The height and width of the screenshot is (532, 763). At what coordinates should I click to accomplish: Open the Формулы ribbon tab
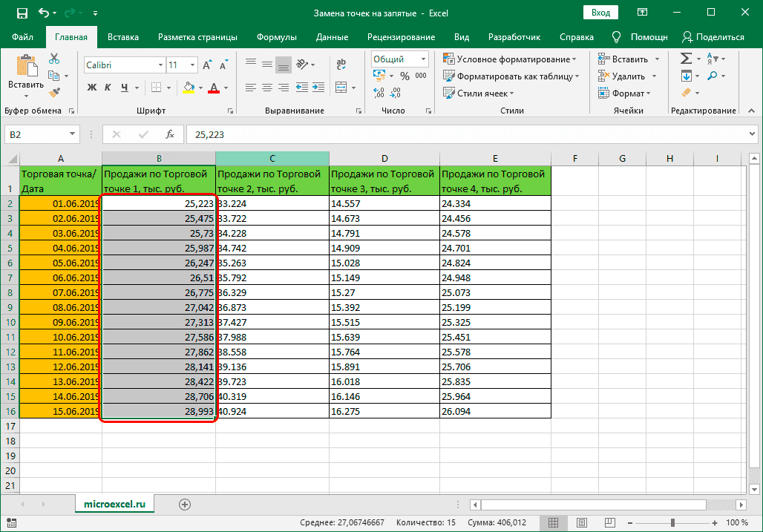[276, 37]
